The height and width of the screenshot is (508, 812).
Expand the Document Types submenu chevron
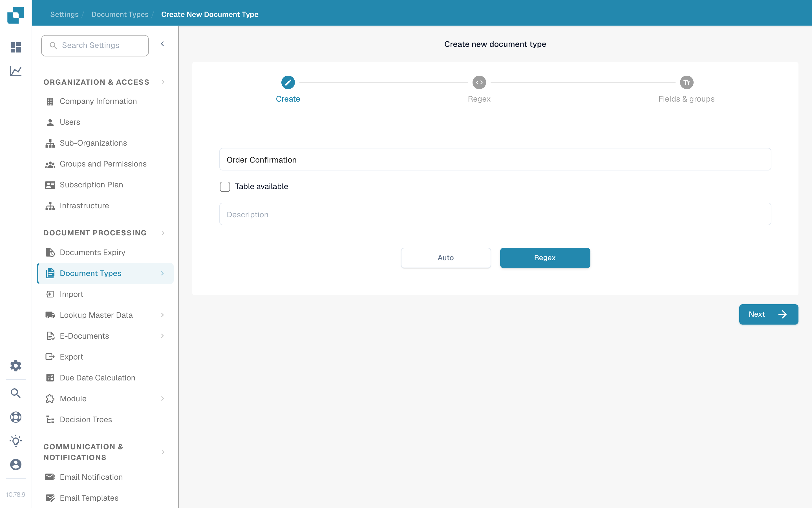pyautogui.click(x=162, y=273)
